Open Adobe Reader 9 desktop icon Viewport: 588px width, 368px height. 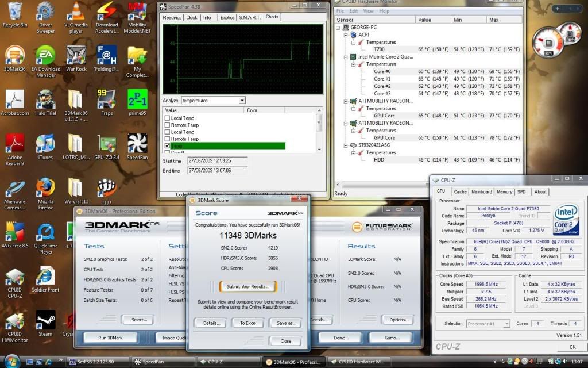14,150
